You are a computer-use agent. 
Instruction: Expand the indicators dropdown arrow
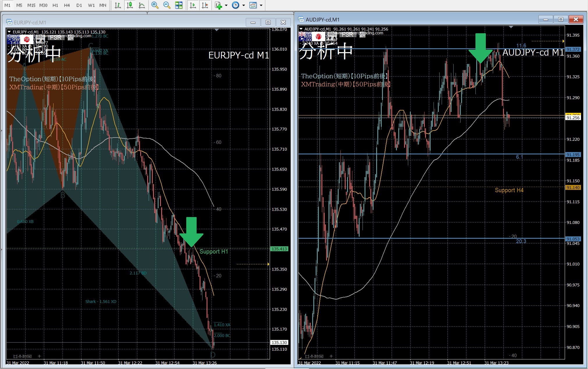[226, 5]
